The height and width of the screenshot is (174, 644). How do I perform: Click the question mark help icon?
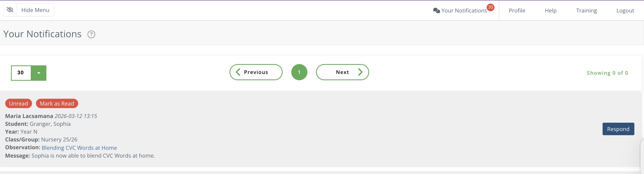91,34
